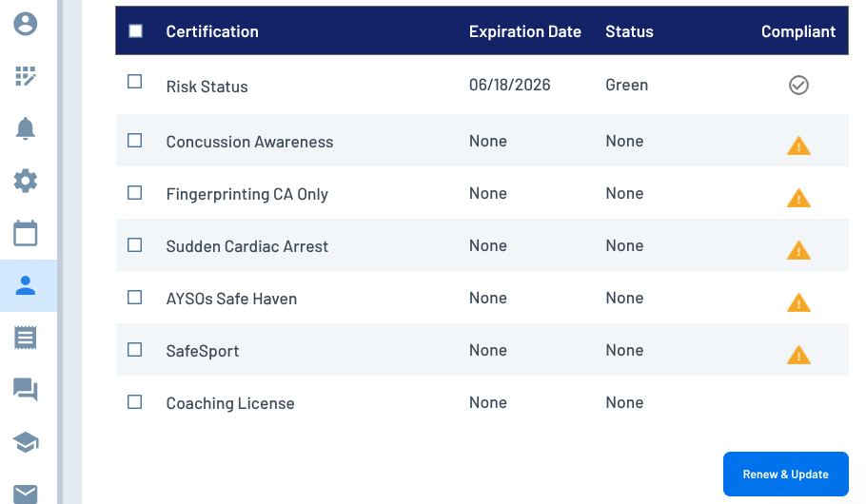Click the Expiration Date column header
The image size is (866, 504).
pos(525,31)
